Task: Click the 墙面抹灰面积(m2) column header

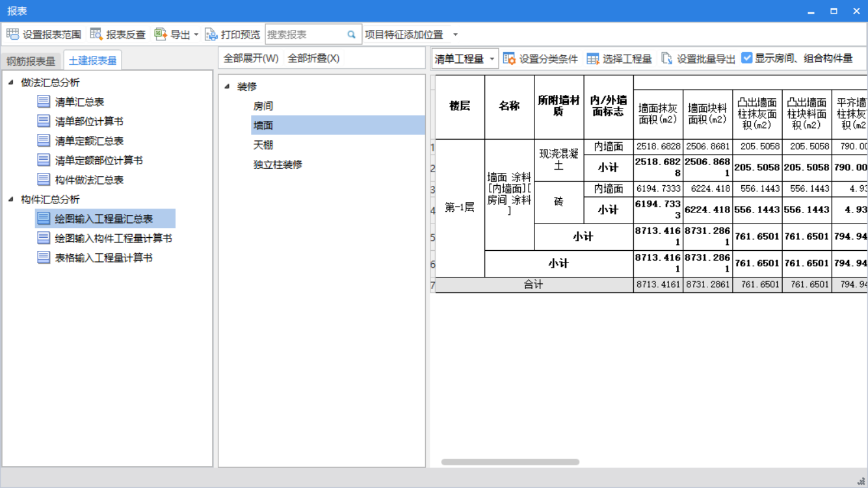Action: click(x=658, y=114)
